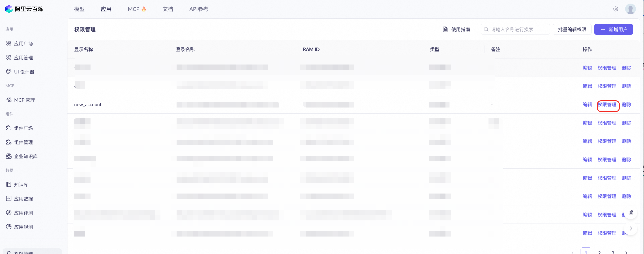
Task: Go to next page arrow
Action: click(626, 252)
